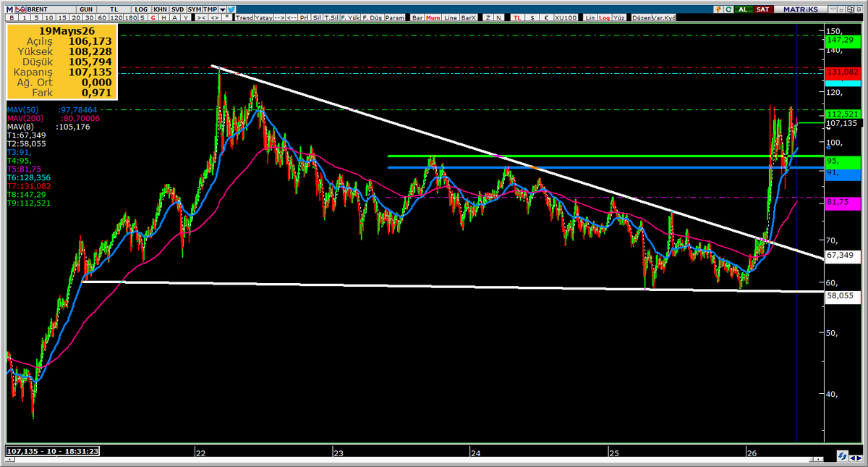The width and height of the screenshot is (868, 467).
Task: Click the XU100 comparison button
Action: tap(565, 17)
